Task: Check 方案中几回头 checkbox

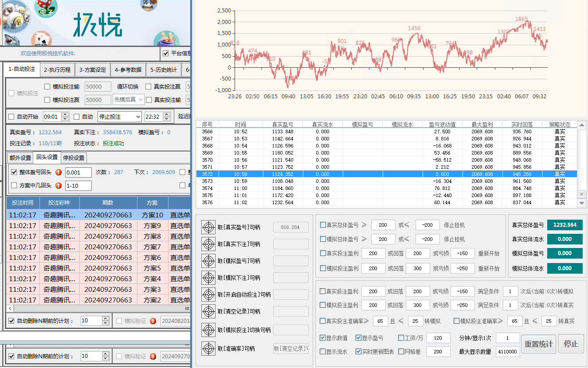Action: pos(14,186)
